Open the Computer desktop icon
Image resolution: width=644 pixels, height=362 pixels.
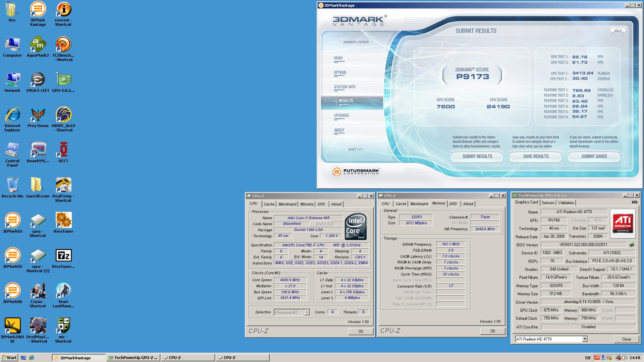pos(12,47)
